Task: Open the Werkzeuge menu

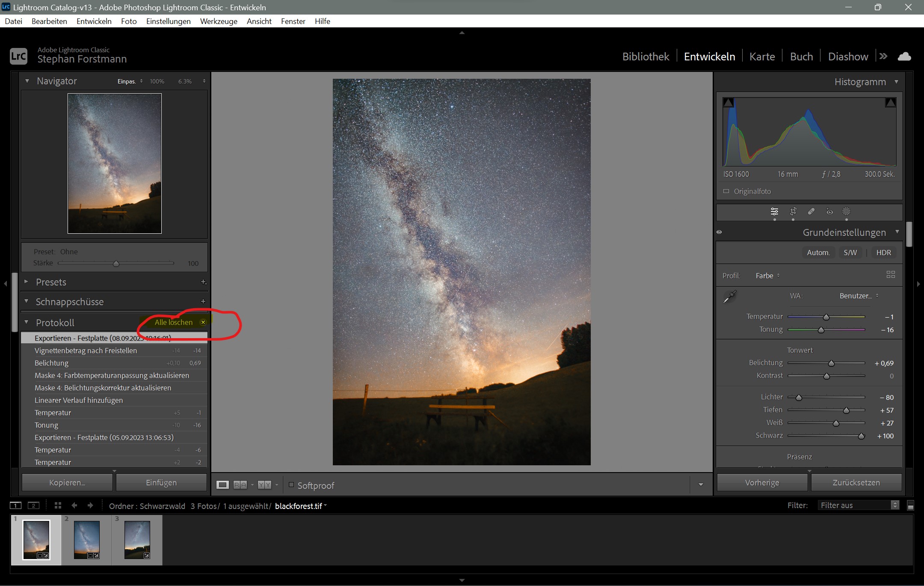Action: pos(219,21)
